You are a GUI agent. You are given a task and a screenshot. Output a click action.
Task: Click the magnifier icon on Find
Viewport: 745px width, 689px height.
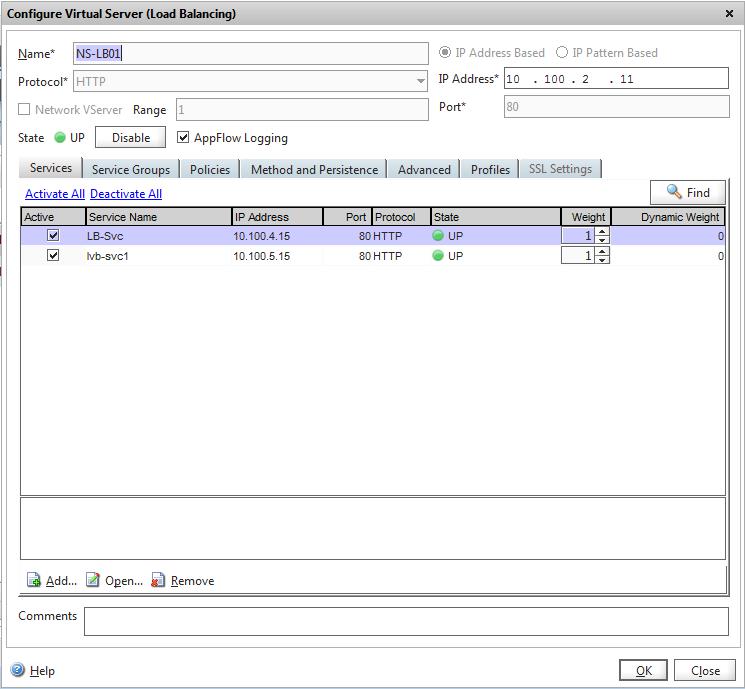tap(674, 192)
